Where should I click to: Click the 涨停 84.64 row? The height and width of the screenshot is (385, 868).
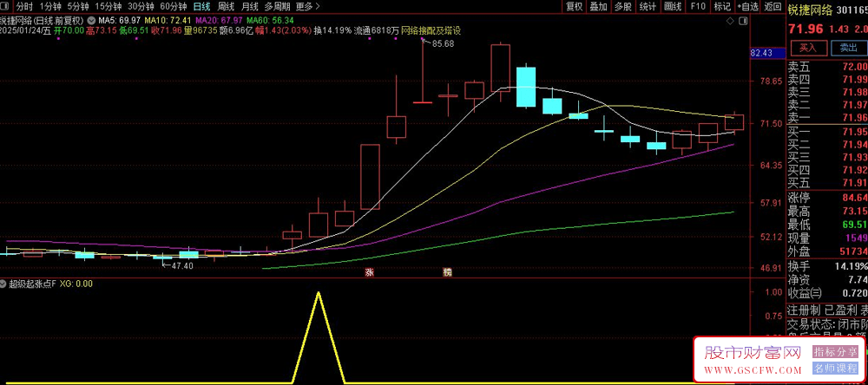click(x=827, y=198)
